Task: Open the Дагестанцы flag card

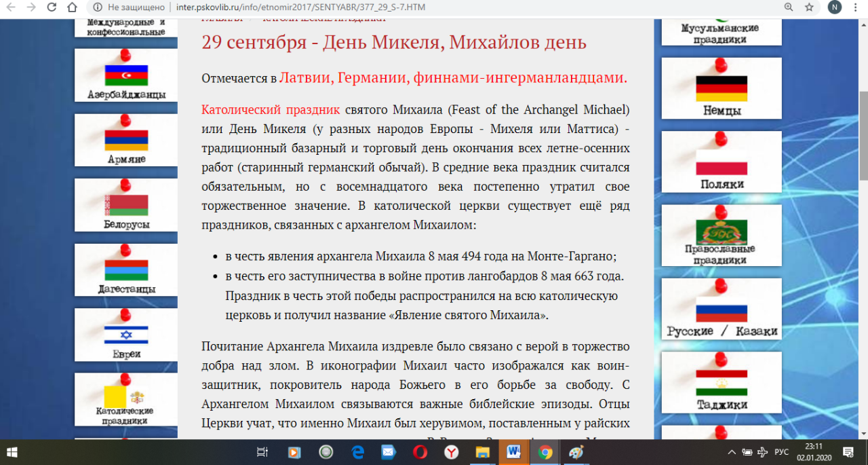Action: click(x=126, y=271)
